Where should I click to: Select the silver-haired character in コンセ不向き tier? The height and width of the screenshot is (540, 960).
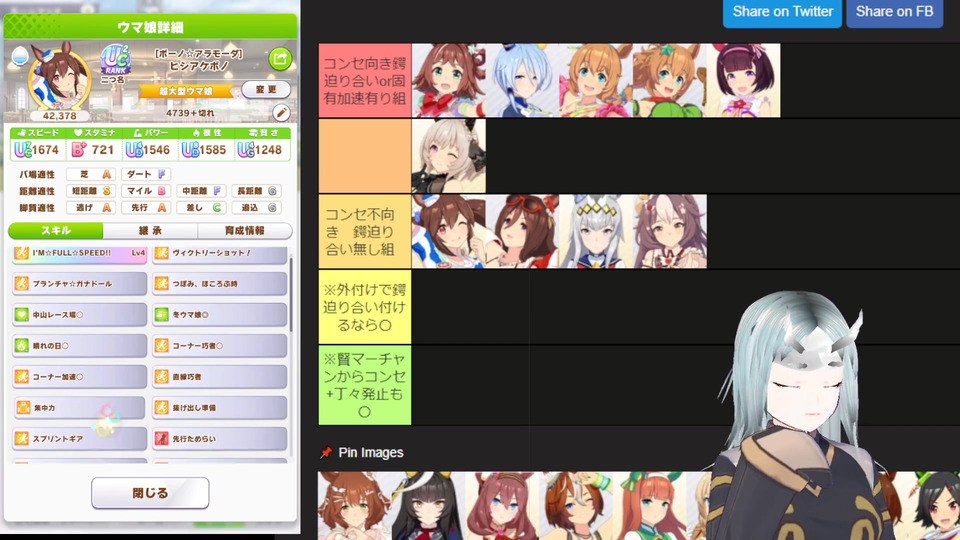tap(596, 231)
